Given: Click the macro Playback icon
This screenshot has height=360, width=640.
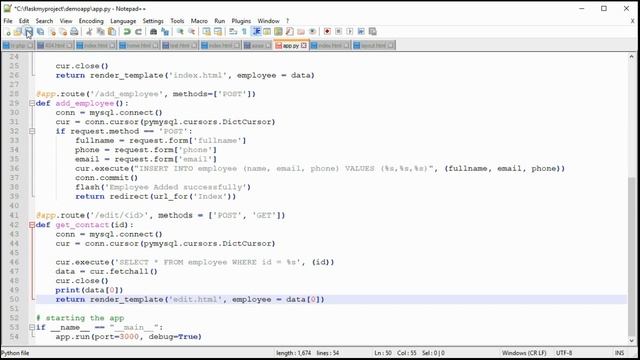Looking at the screenshot, I should (x=350, y=32).
